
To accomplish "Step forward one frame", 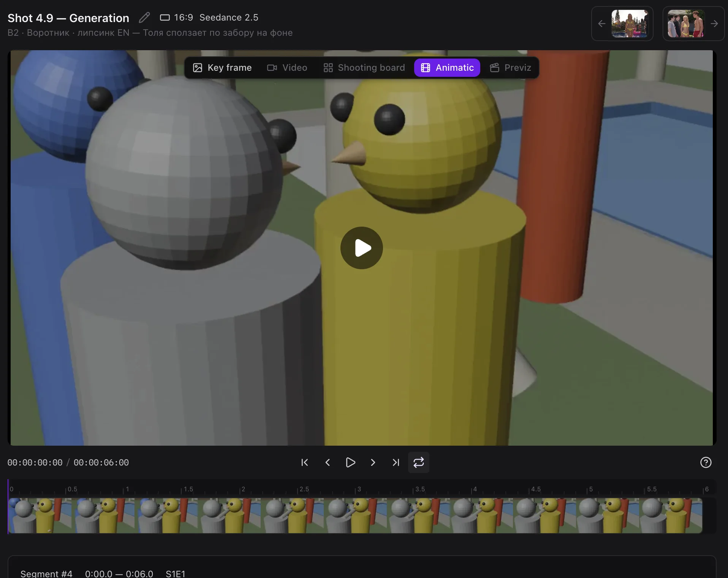I will point(373,462).
